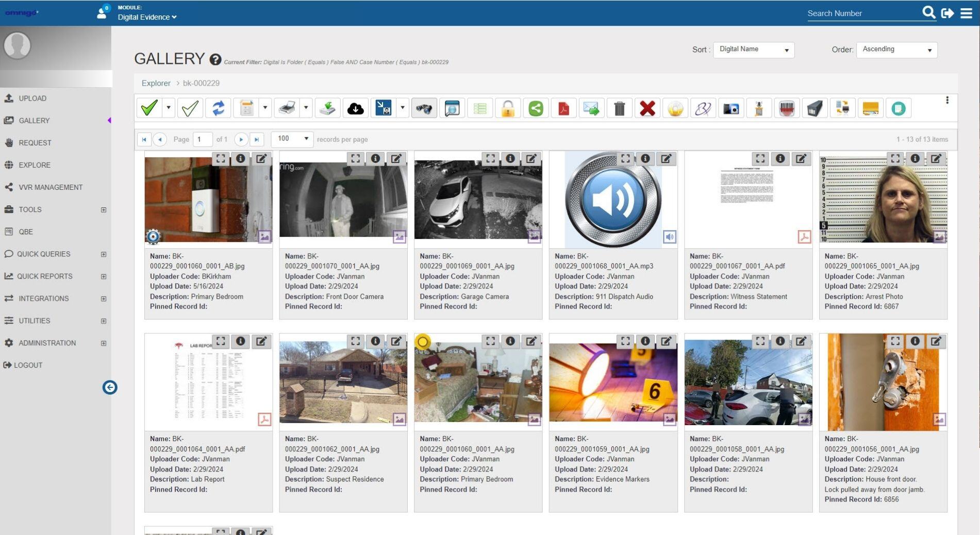Viewport: 980px width, 535px height.
Task: Select the lock icon in the toolbar
Action: [507, 107]
